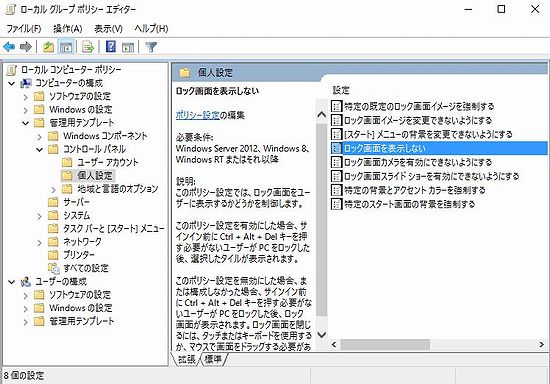Click the ローカル コンピューター ポリシー root icon
The width and height of the screenshot is (550, 384).
coord(11,70)
